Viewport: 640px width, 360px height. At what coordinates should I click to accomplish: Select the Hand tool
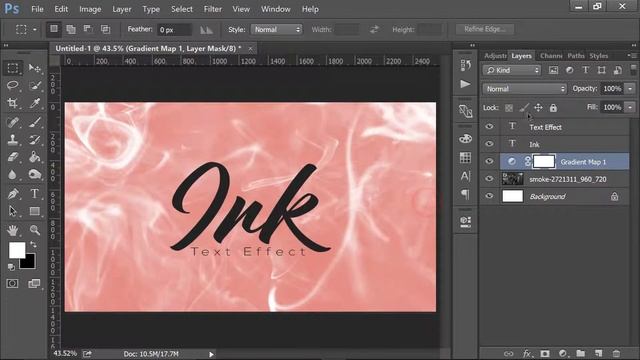coord(13,230)
